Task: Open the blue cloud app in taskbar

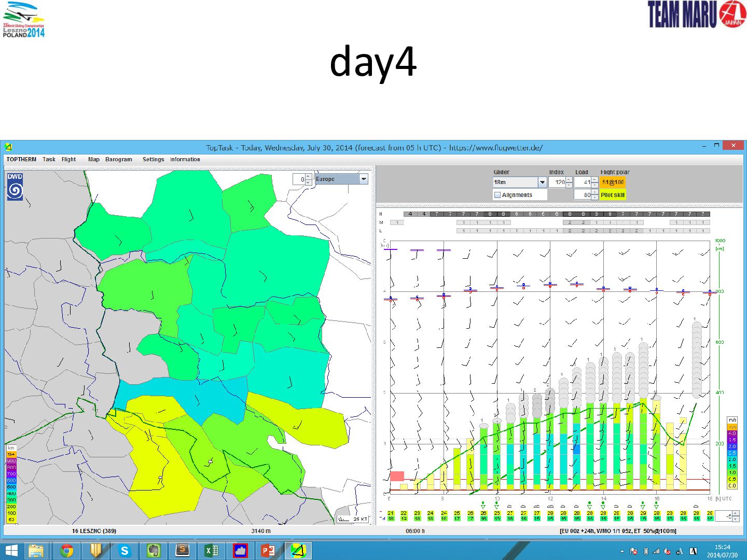Action: click(x=240, y=551)
